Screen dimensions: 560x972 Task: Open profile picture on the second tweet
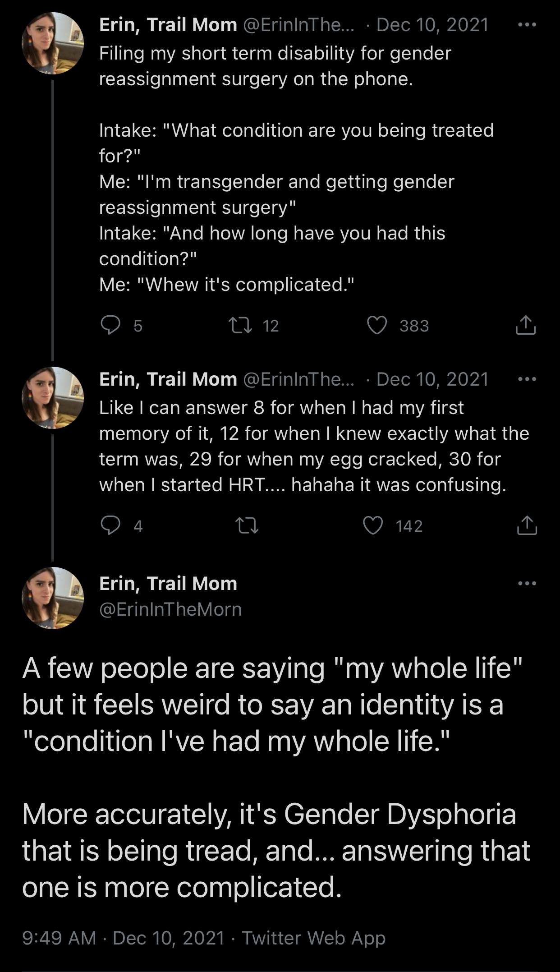pyautogui.click(x=53, y=398)
